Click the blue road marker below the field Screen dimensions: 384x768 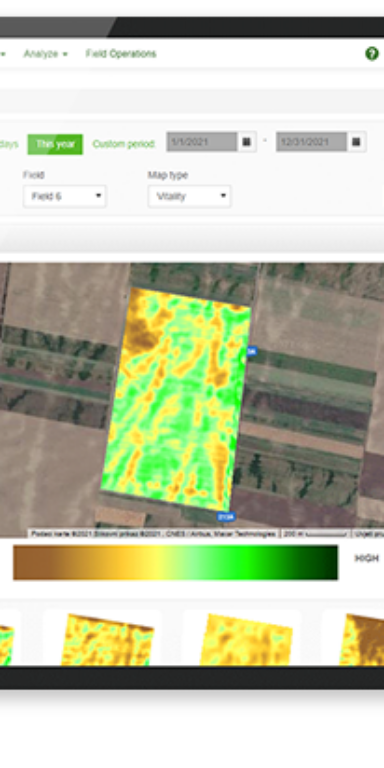226,516
